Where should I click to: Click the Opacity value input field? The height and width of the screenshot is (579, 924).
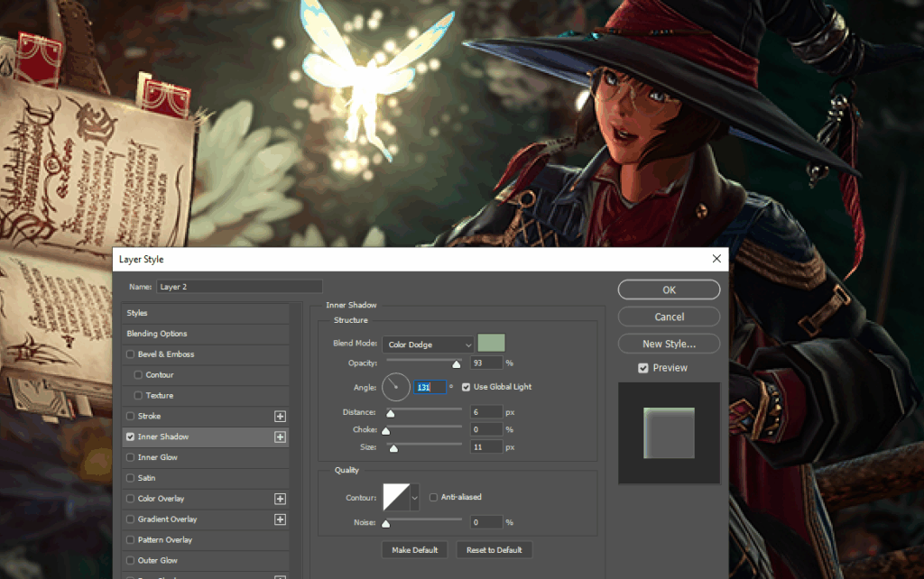tap(485, 363)
